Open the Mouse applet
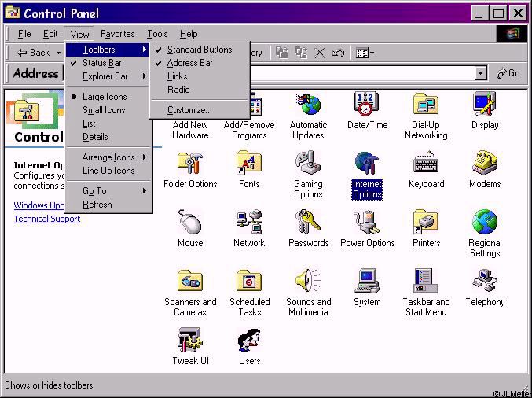Viewport: 532px width, 398px height. click(190, 229)
